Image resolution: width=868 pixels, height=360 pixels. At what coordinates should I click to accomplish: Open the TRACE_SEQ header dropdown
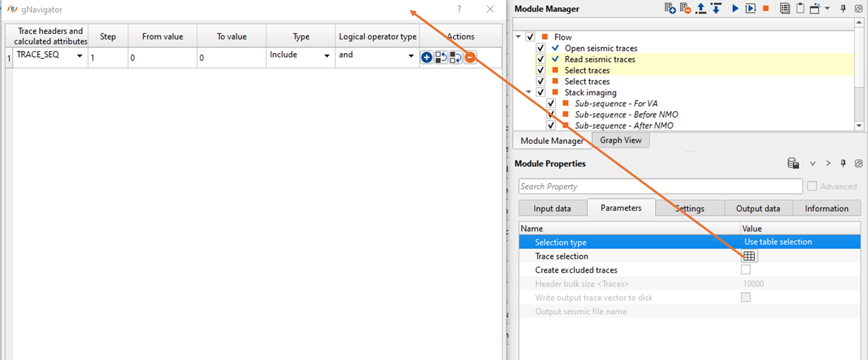pyautogui.click(x=80, y=56)
